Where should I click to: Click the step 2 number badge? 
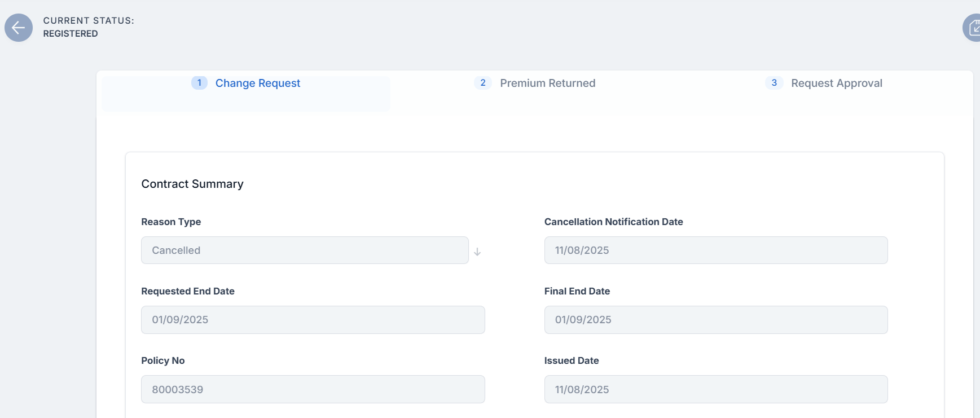tap(482, 83)
